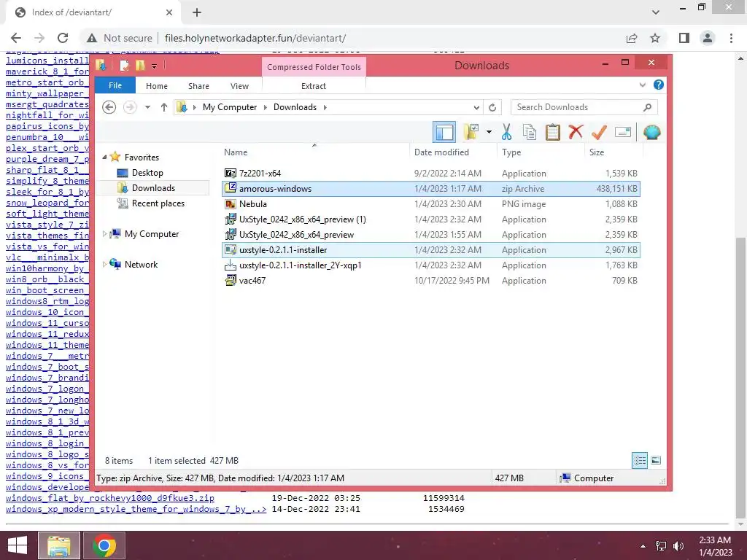Screen dimensions: 747x560
Task: Click new folder icon in title bar
Action: 139,66
